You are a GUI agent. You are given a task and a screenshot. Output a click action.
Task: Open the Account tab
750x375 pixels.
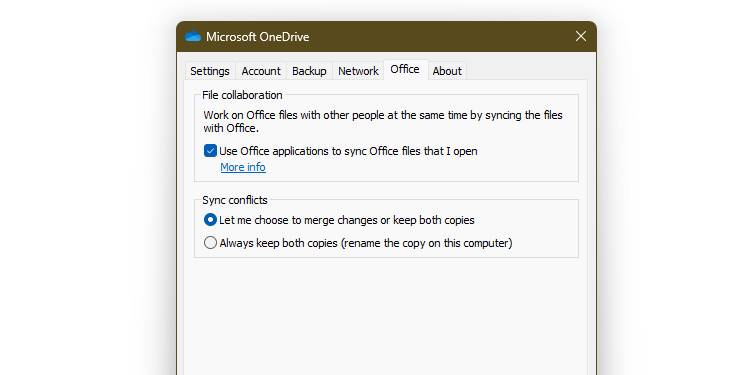(x=261, y=71)
